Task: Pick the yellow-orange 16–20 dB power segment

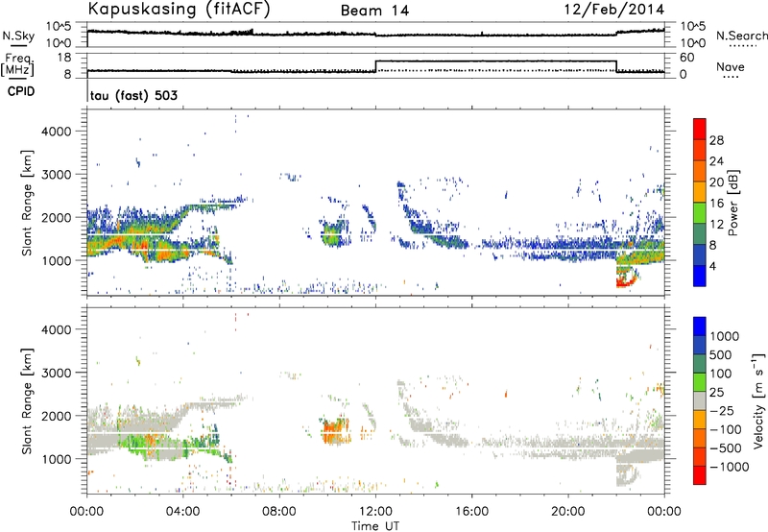Action: tap(700, 192)
